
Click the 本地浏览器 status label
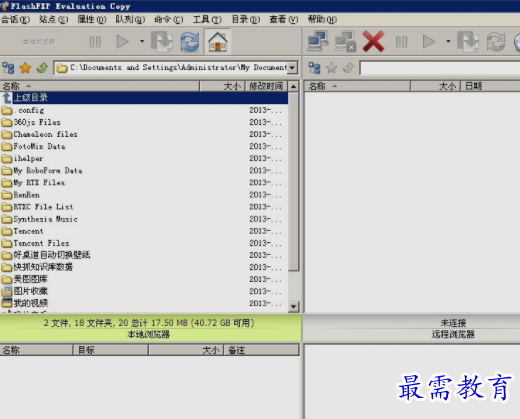(149, 334)
